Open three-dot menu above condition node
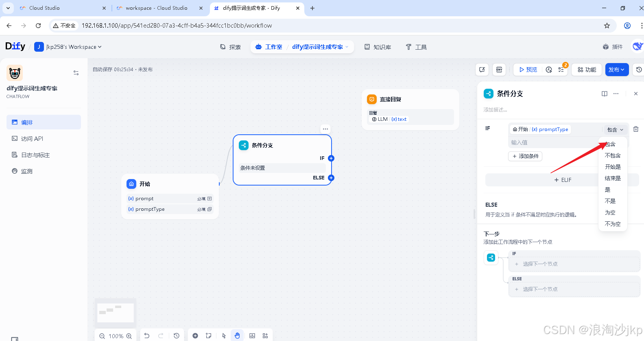 [325, 129]
